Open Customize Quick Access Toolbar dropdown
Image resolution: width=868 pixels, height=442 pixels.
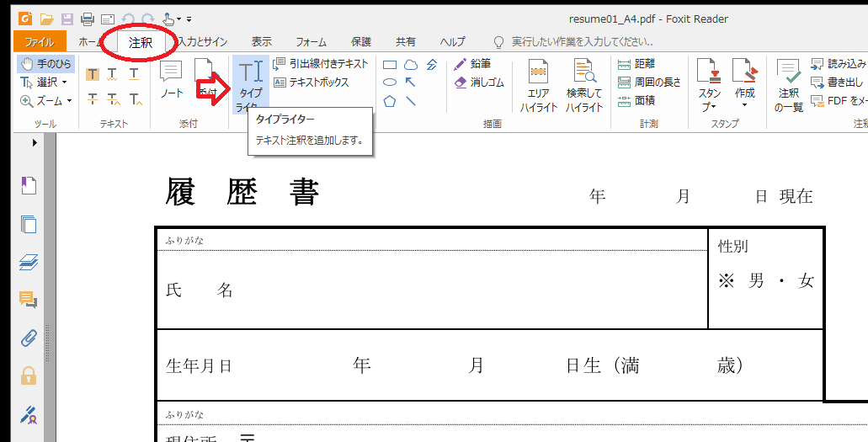click(189, 20)
